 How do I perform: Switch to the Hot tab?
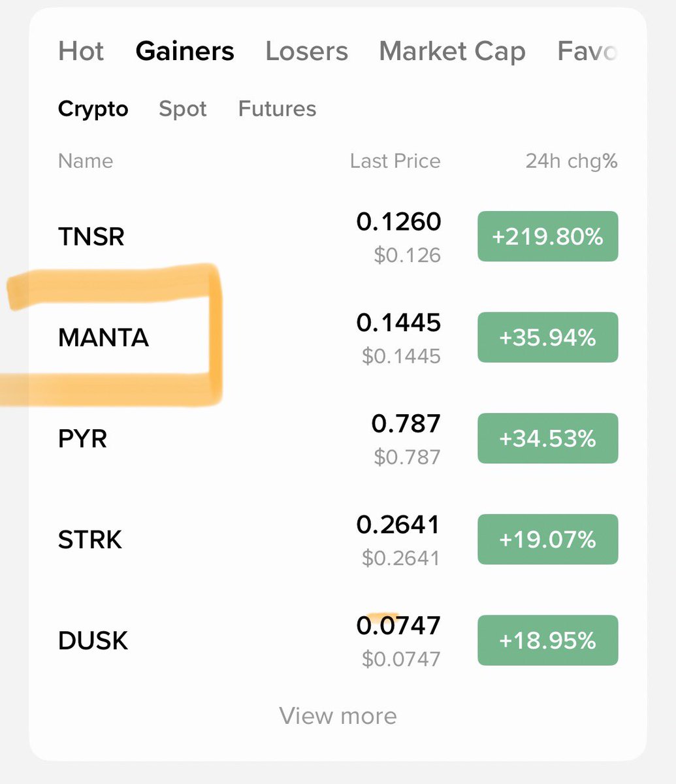tap(81, 51)
